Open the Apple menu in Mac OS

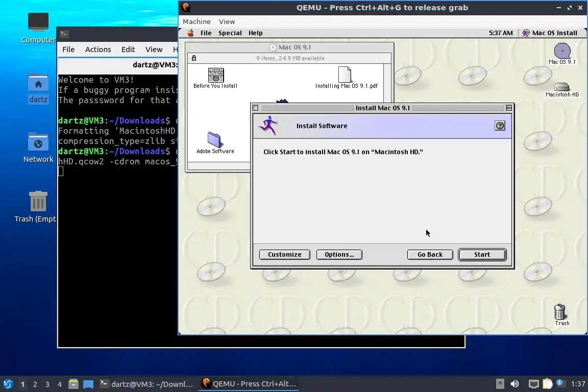[190, 33]
